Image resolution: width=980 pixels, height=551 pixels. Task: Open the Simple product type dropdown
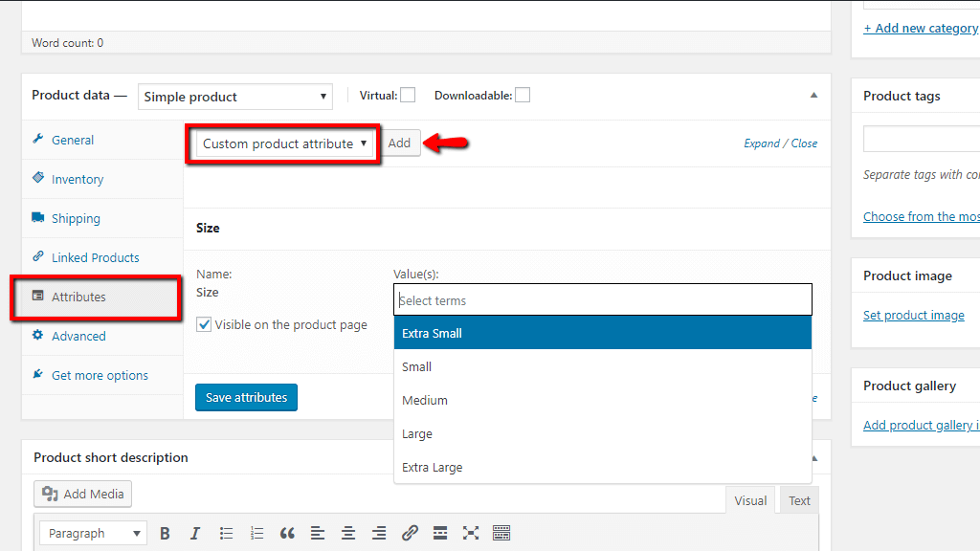click(x=234, y=97)
